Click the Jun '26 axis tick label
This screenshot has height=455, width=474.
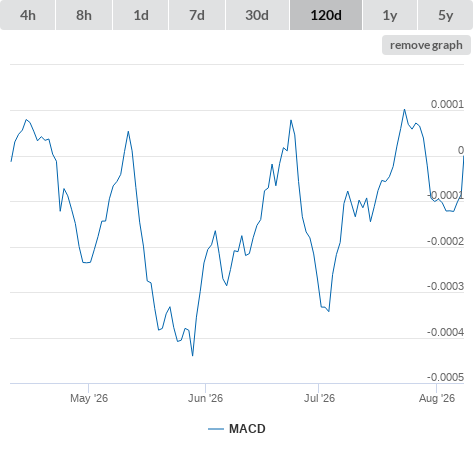205,398
